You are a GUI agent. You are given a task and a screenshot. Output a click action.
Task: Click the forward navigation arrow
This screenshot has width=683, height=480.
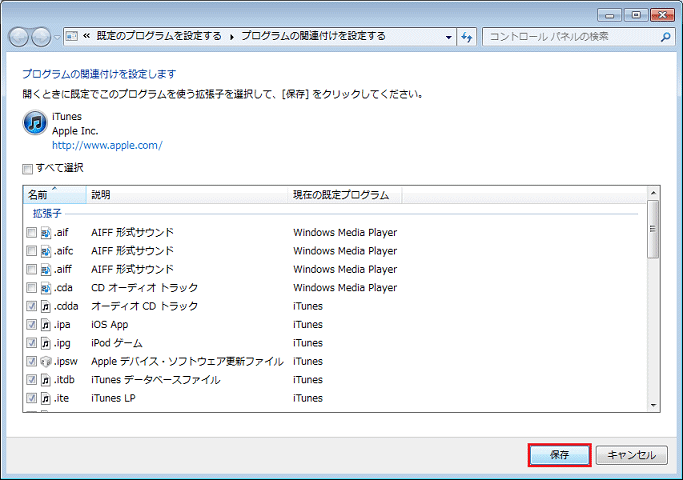pyautogui.click(x=41, y=37)
